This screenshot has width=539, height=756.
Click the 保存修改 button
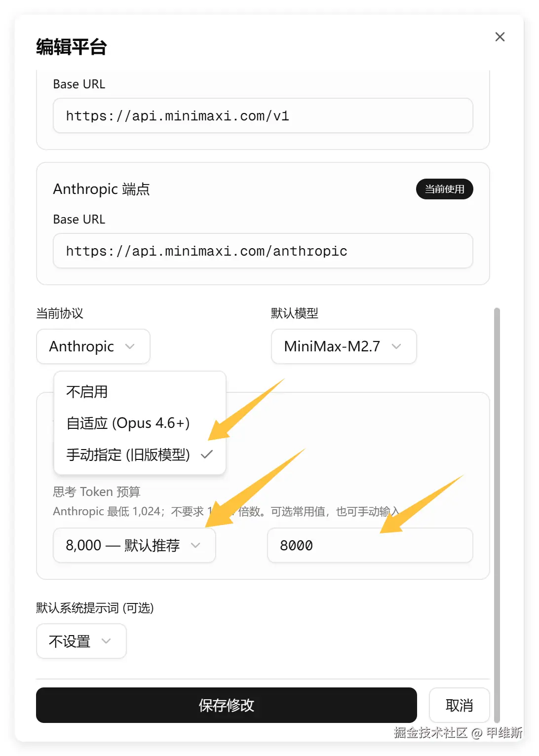pyautogui.click(x=227, y=705)
